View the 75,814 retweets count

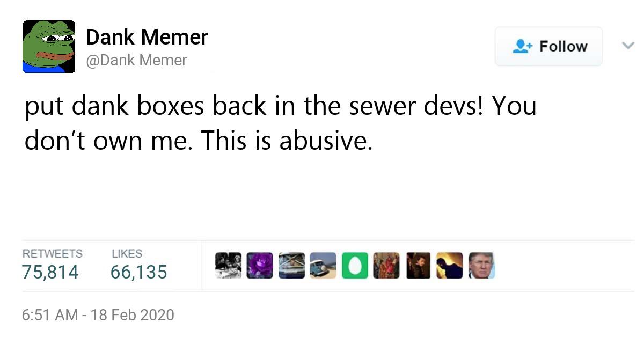pos(49,272)
